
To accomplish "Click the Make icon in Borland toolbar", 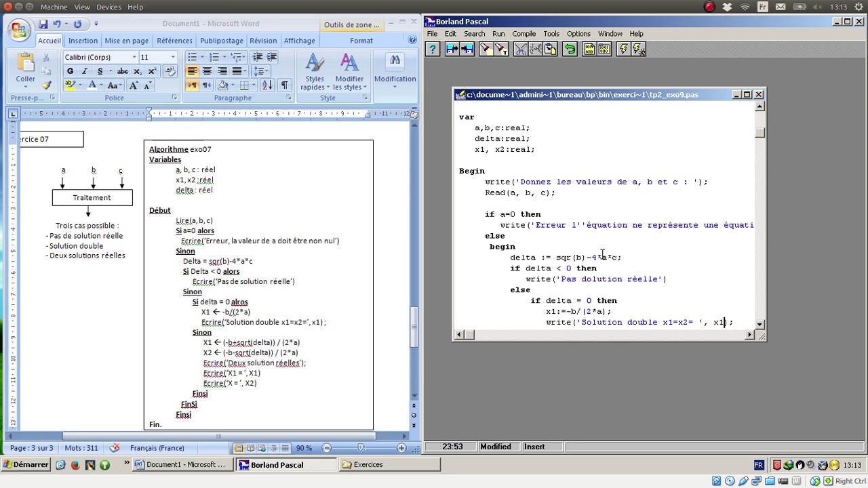I will click(x=604, y=49).
